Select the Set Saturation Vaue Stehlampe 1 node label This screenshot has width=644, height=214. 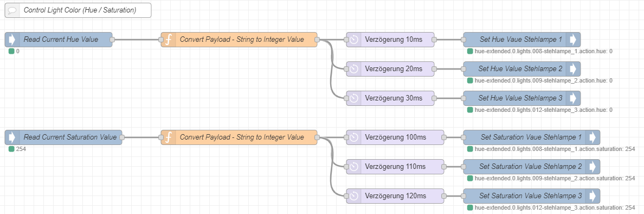point(531,137)
